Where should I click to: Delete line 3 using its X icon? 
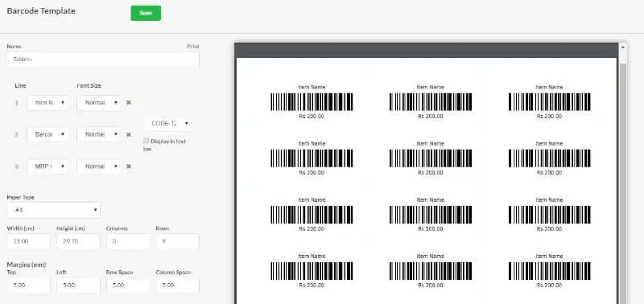129,166
